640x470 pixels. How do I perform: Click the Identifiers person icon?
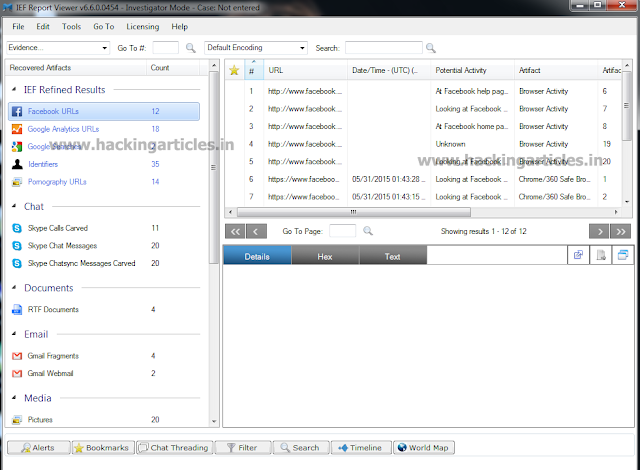[x=17, y=164]
